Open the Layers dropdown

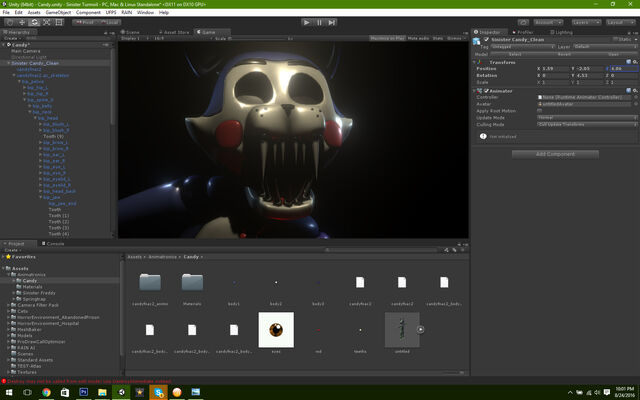(586, 22)
